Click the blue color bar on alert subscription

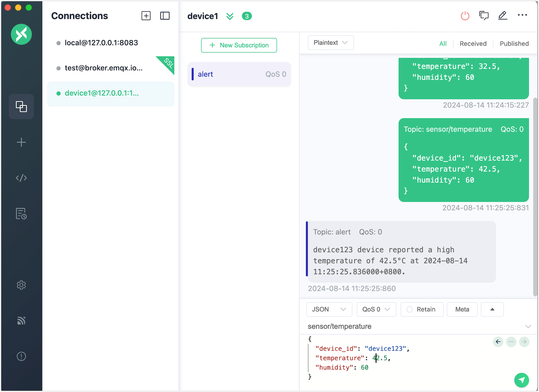pyautogui.click(x=193, y=74)
